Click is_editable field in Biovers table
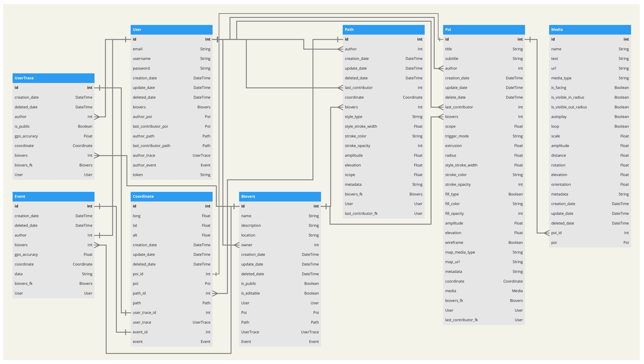The image size is (644, 364). pyautogui.click(x=280, y=293)
